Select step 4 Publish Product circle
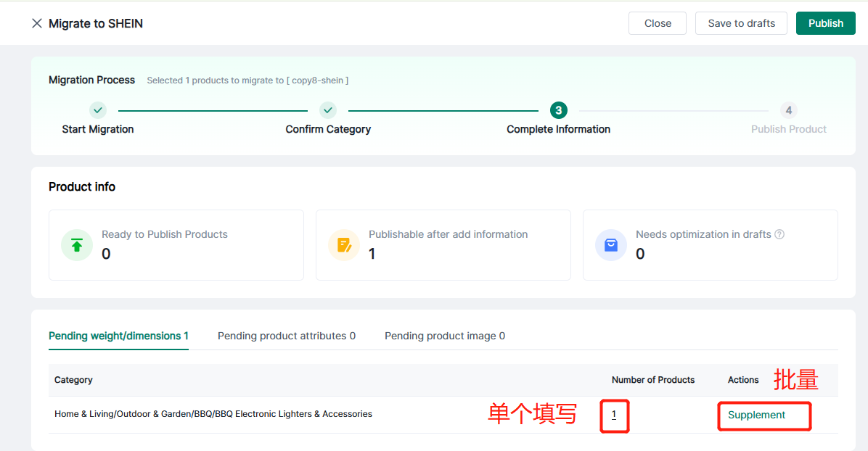The image size is (868, 451). click(788, 110)
